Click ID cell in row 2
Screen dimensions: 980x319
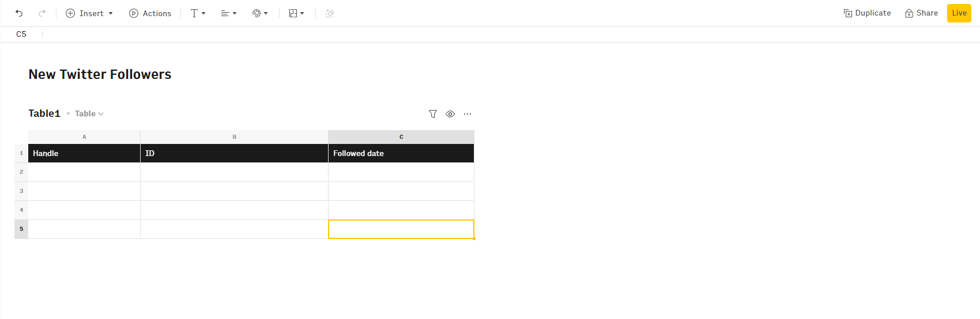235,172
